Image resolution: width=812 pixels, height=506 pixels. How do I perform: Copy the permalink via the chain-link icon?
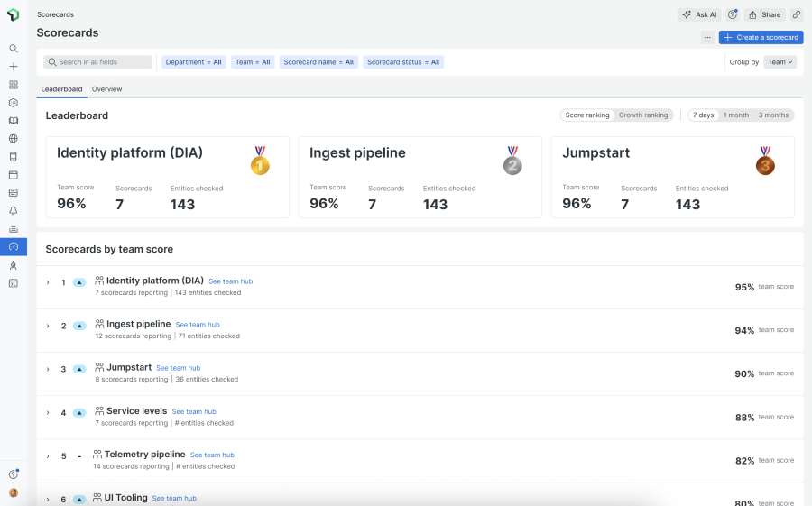797,14
